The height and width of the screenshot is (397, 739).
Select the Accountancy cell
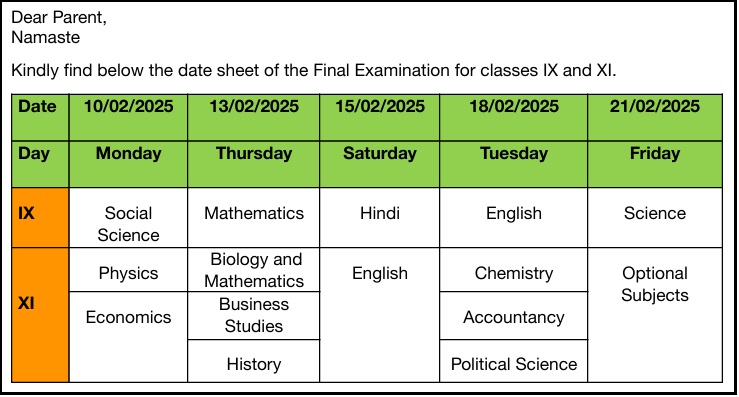[514, 315]
